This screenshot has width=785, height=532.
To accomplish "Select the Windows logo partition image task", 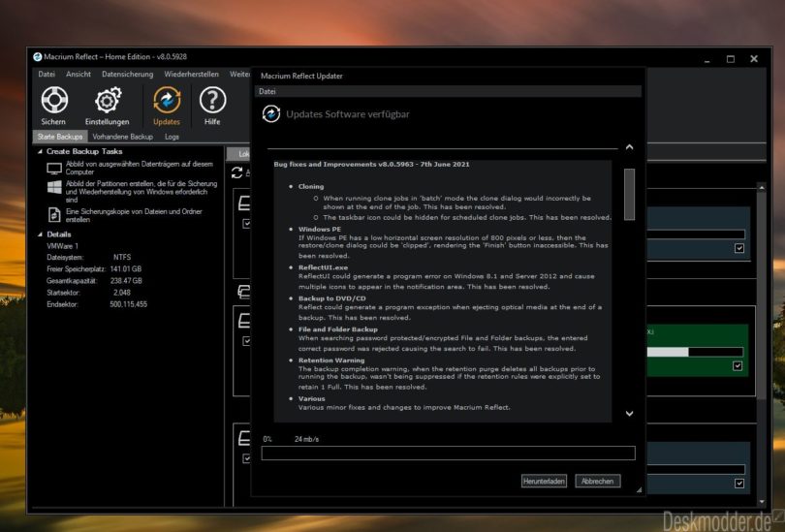I will (x=54, y=188).
